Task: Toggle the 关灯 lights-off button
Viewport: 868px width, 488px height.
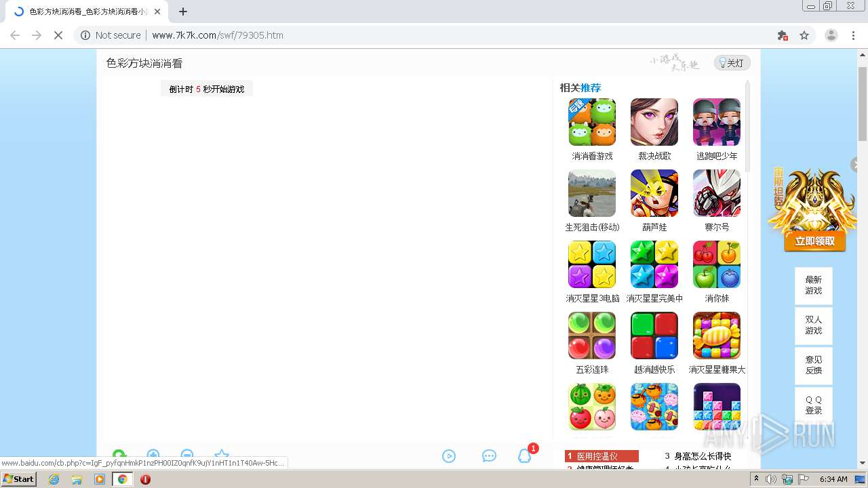Action: [732, 63]
